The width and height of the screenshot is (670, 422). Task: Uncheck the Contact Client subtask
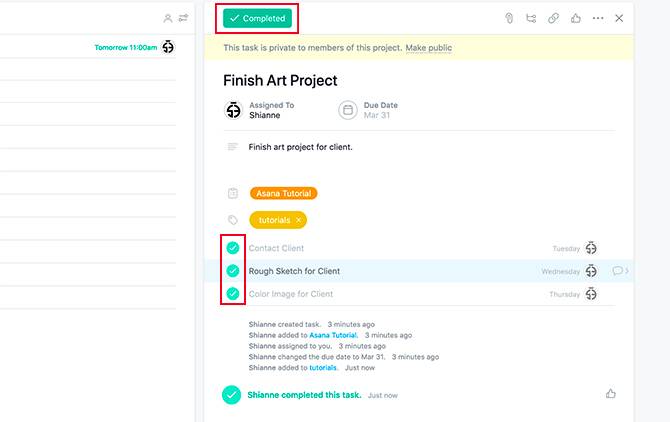pyautogui.click(x=232, y=248)
